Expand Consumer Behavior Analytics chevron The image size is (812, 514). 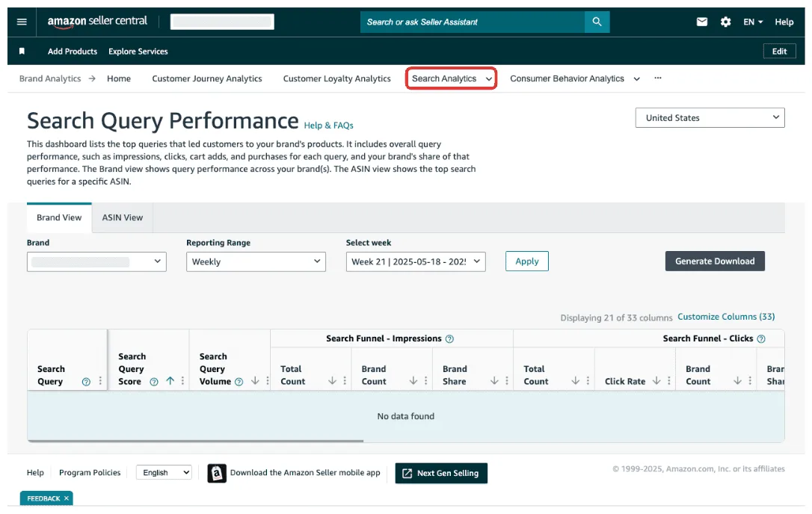click(x=636, y=79)
